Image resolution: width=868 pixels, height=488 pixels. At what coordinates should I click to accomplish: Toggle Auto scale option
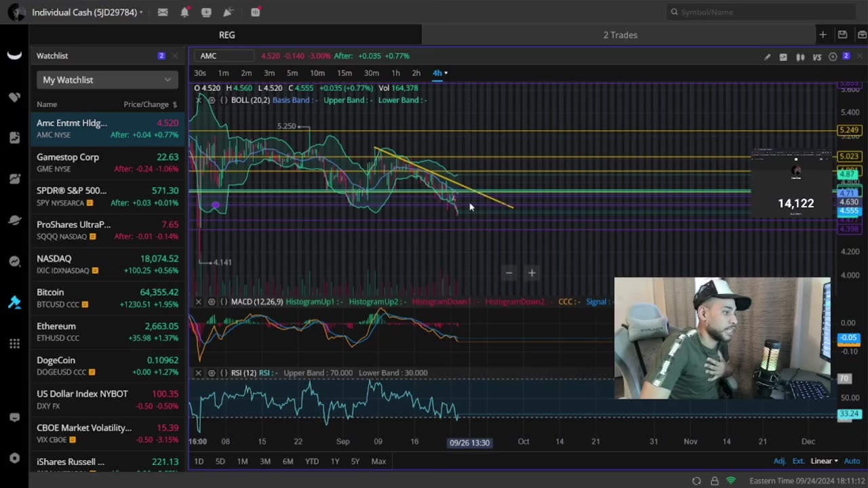pos(852,461)
